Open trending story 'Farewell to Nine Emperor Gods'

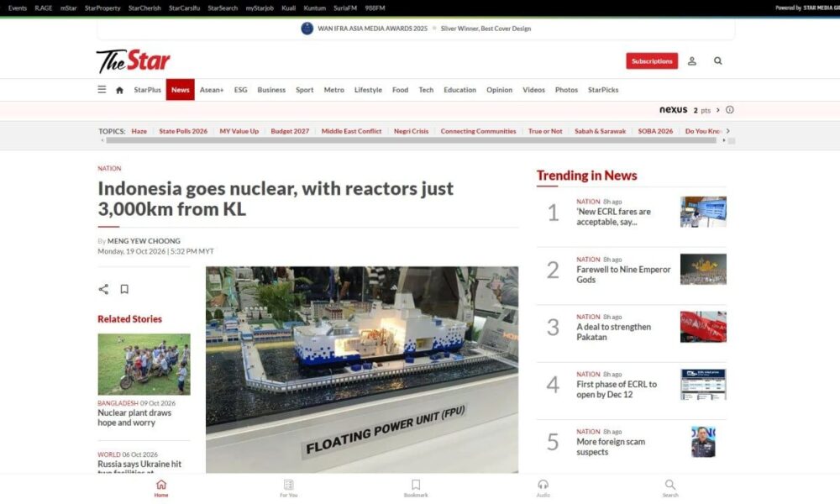(x=623, y=275)
